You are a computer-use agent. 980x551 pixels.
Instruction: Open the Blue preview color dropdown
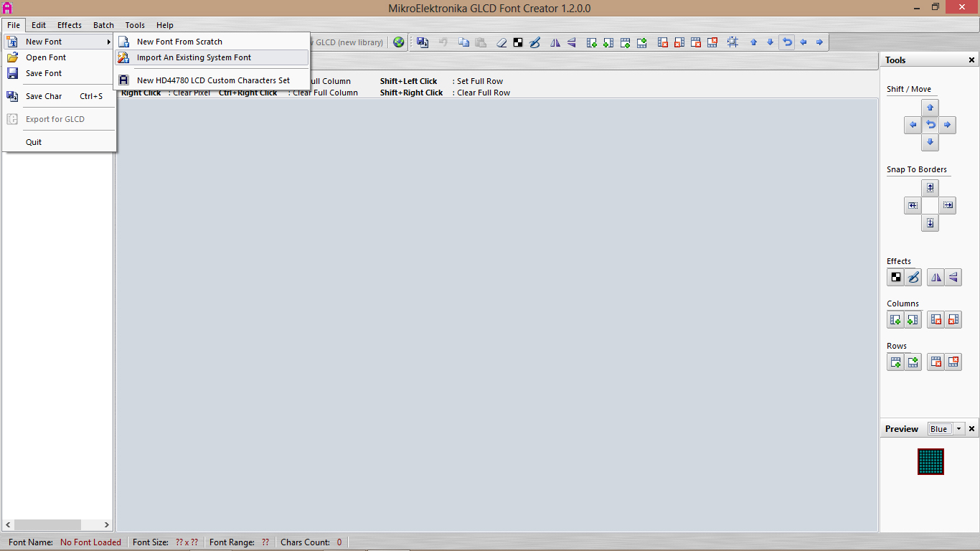click(958, 429)
